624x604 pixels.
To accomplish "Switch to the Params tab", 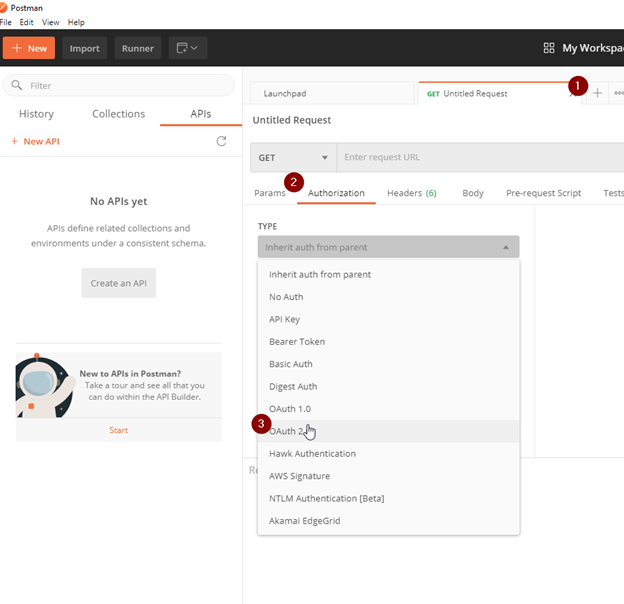I will pos(270,193).
